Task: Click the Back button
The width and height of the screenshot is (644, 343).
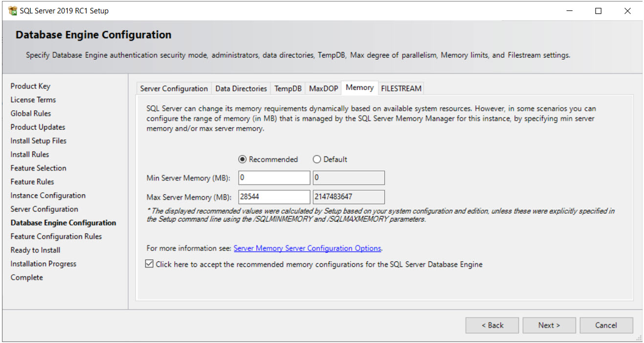Action: coord(492,325)
